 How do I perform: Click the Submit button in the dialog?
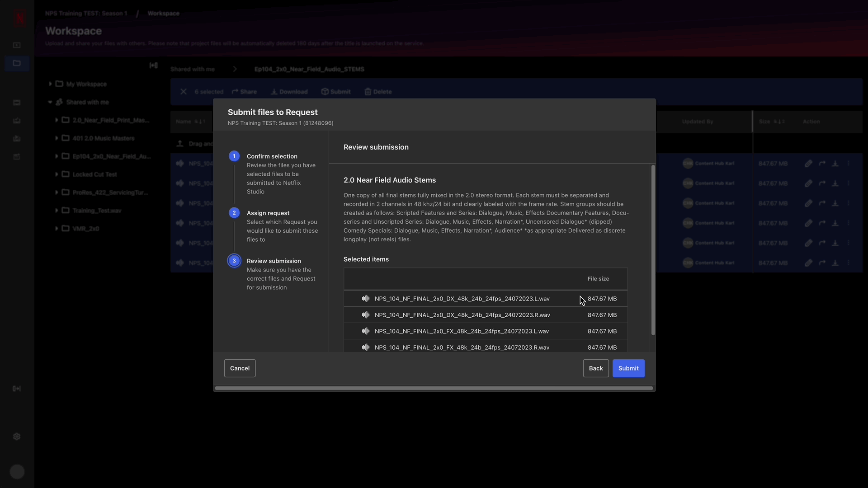click(628, 368)
